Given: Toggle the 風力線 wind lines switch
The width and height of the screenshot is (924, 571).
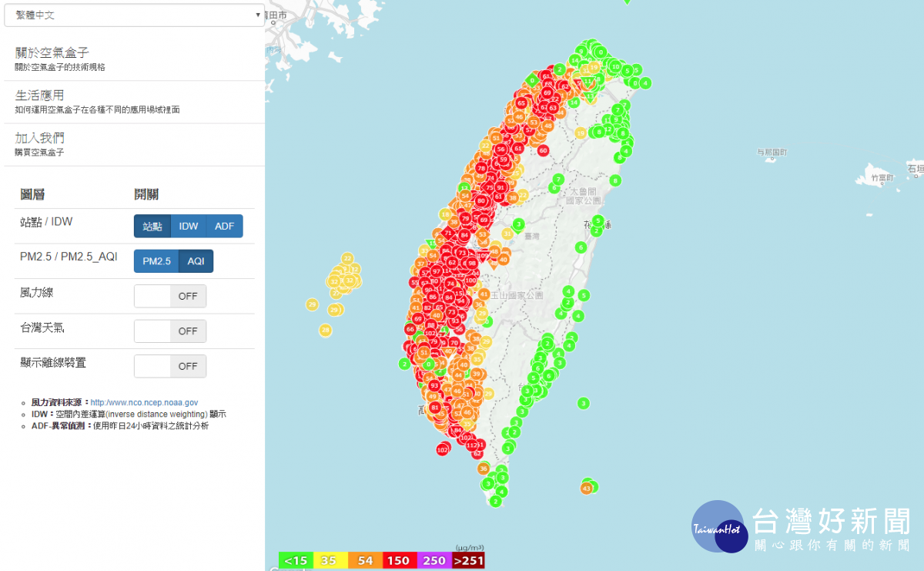Looking at the screenshot, I should point(170,296).
